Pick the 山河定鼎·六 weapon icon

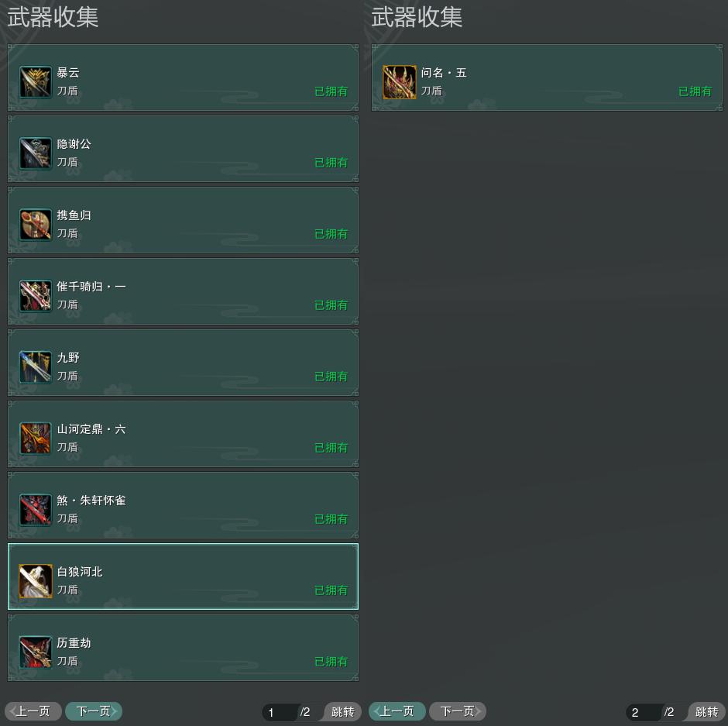(36, 438)
